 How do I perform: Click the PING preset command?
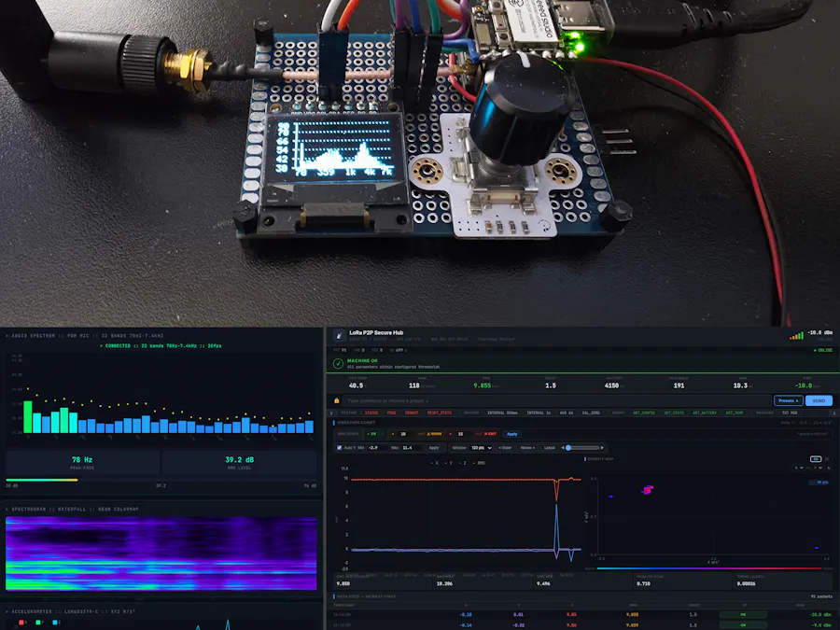click(392, 413)
